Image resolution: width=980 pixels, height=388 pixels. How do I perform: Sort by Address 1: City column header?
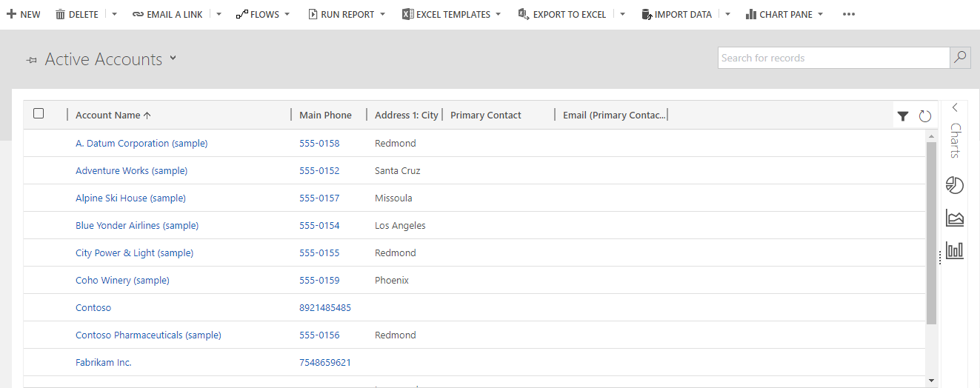point(407,116)
